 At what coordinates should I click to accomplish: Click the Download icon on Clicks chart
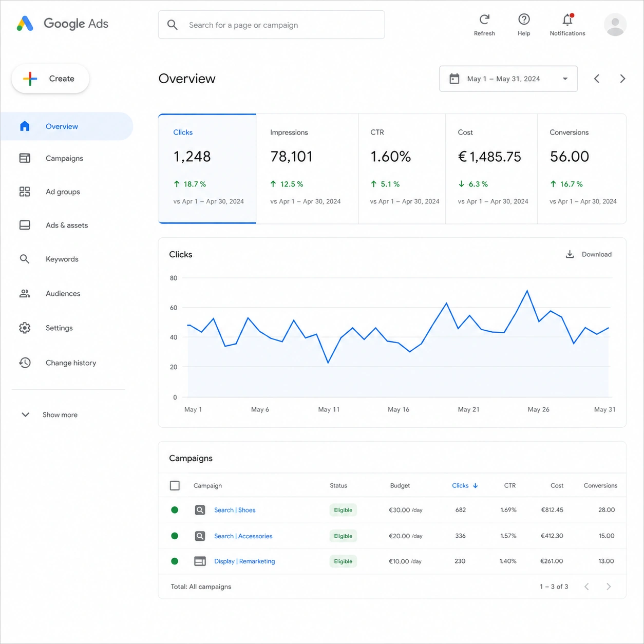(570, 254)
